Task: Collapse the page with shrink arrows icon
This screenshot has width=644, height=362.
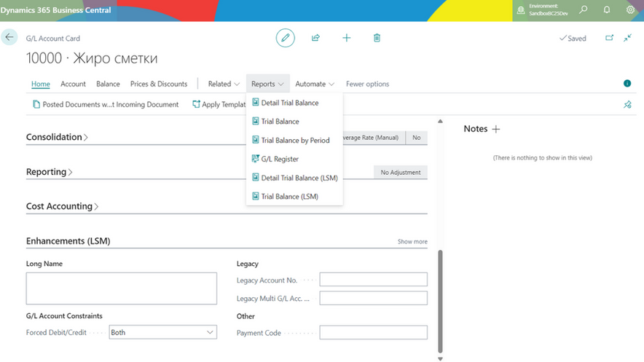Action: pyautogui.click(x=627, y=38)
